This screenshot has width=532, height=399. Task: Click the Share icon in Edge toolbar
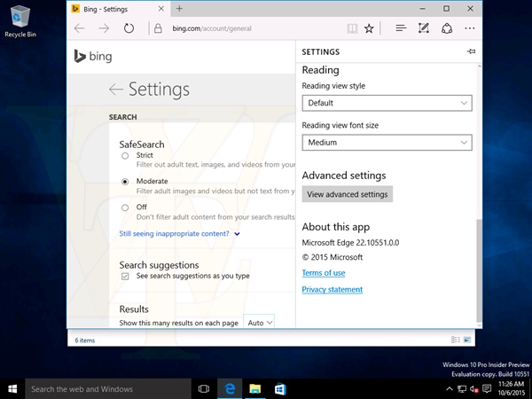(x=447, y=28)
